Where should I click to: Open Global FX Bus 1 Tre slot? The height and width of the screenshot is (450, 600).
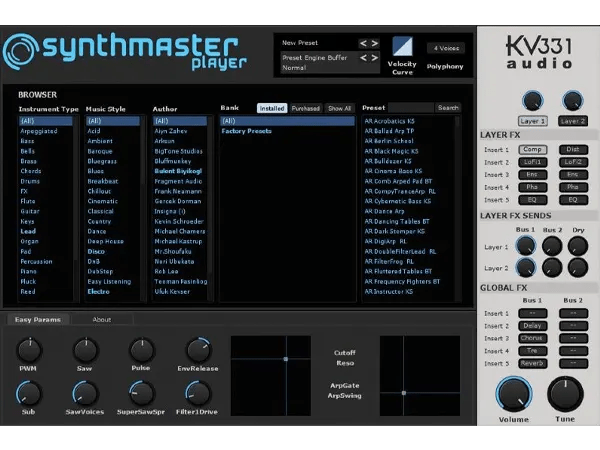pyautogui.click(x=532, y=351)
